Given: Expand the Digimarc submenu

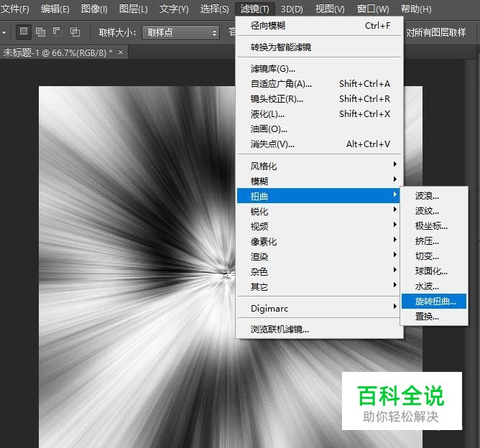Looking at the screenshot, I should [319, 308].
